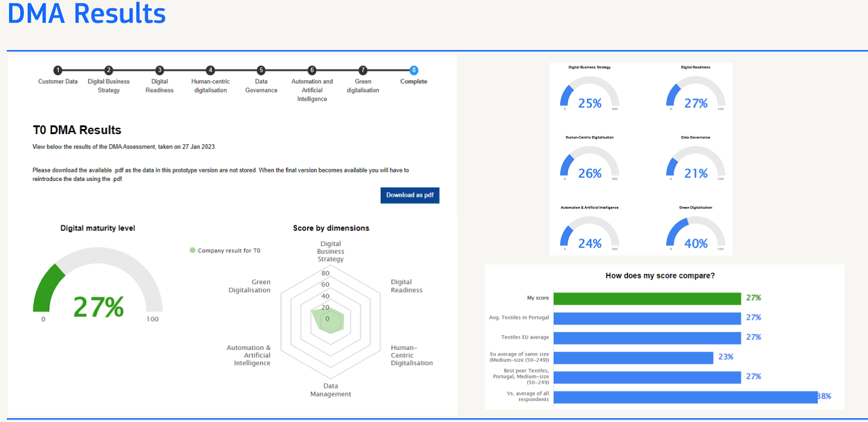Click the DMA Results page heading
This screenshot has height=422, width=868.
click(87, 14)
